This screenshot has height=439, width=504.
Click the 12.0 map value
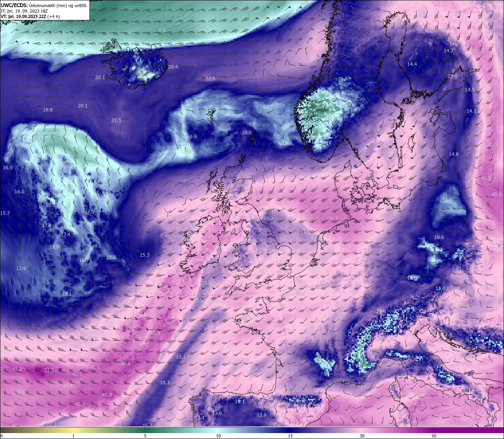coord(111,257)
